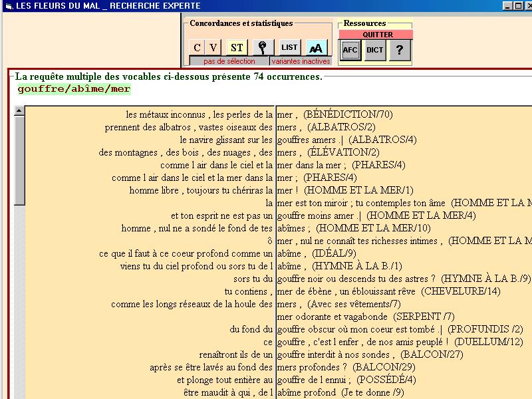The height and width of the screenshot is (399, 532).
Task: Select the POSSÉDÉ/4 concordance line
Action: point(346,380)
